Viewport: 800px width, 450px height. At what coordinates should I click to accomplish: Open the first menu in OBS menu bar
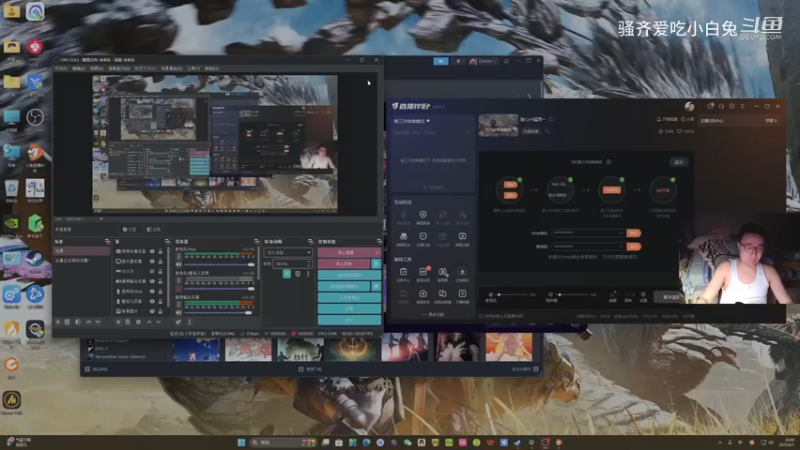(61, 68)
